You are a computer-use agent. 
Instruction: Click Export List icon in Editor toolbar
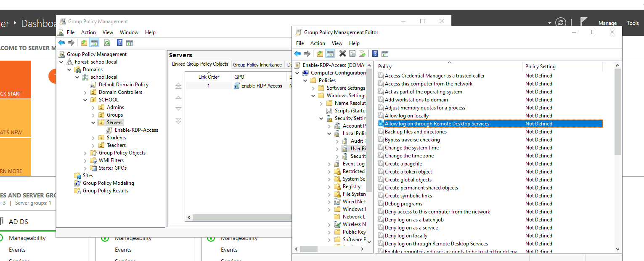click(x=362, y=53)
